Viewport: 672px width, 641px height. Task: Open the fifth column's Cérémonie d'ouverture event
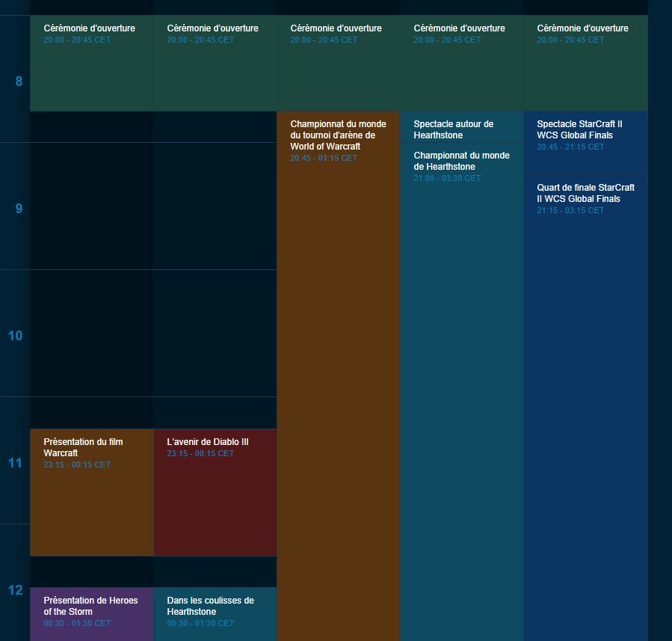[x=586, y=63]
